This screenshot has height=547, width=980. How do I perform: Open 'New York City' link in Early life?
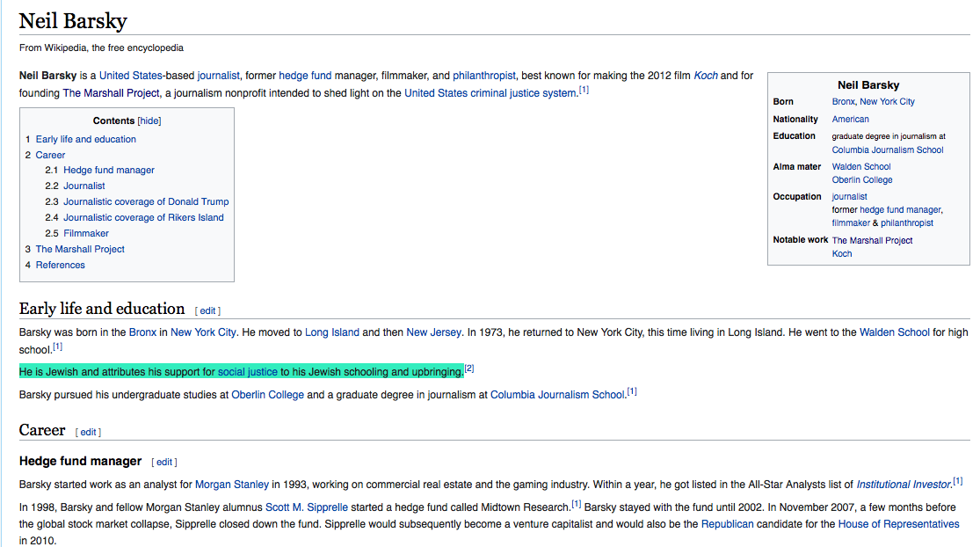[x=203, y=332]
